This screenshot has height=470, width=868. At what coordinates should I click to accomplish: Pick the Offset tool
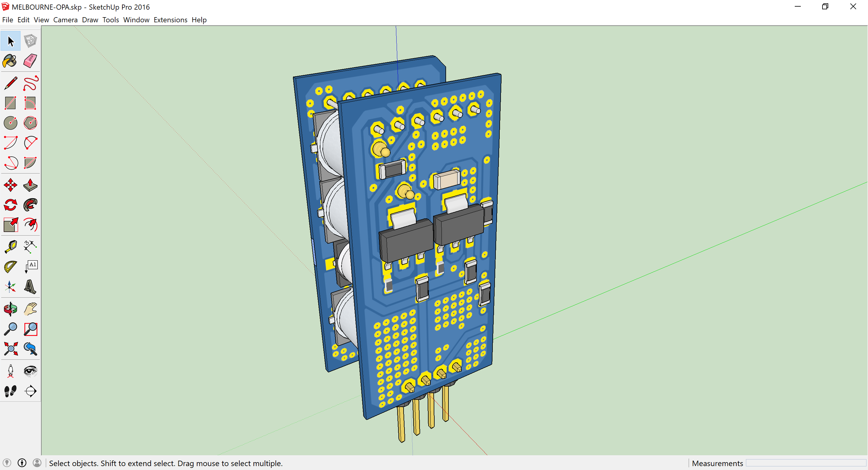(30, 225)
